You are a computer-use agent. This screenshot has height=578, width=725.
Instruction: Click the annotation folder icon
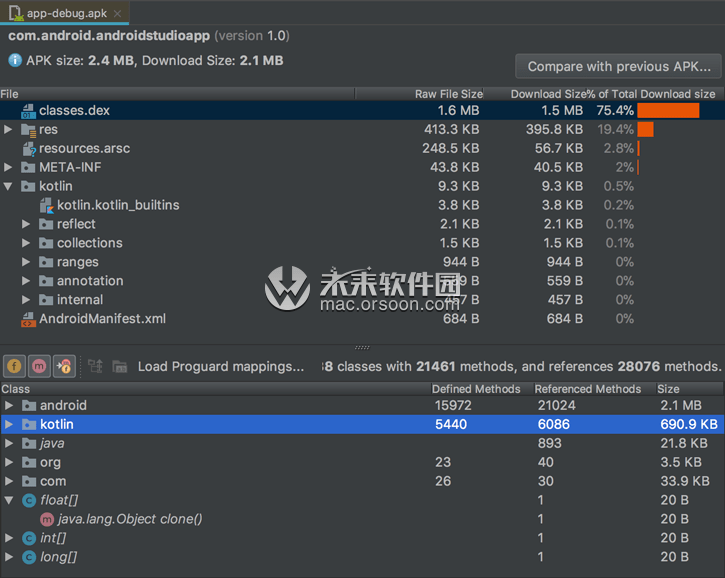tap(46, 281)
